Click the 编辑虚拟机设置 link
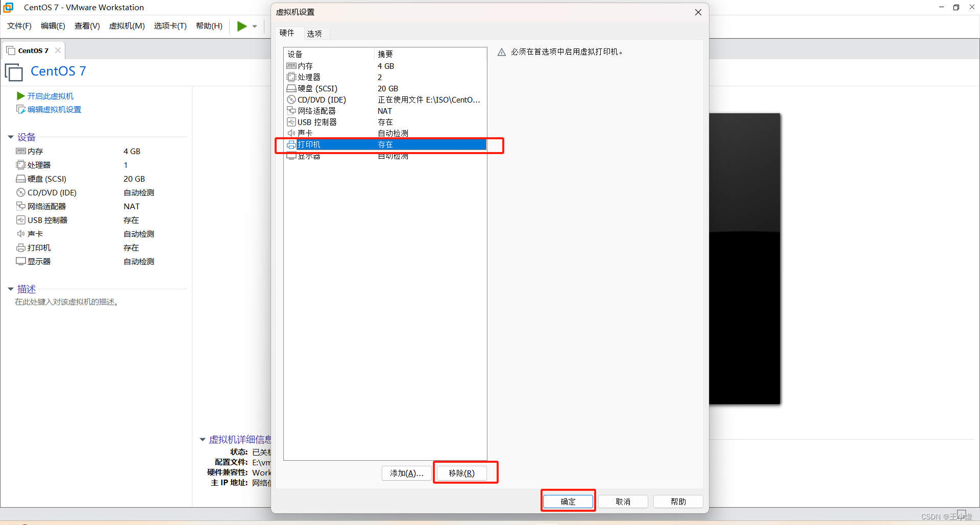The width and height of the screenshot is (980, 525). pos(55,109)
